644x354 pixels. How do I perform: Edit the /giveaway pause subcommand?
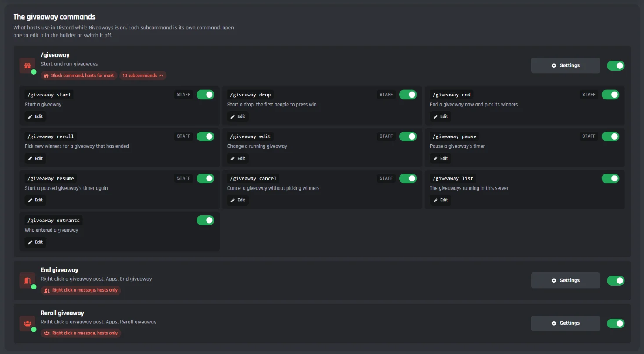tap(441, 158)
